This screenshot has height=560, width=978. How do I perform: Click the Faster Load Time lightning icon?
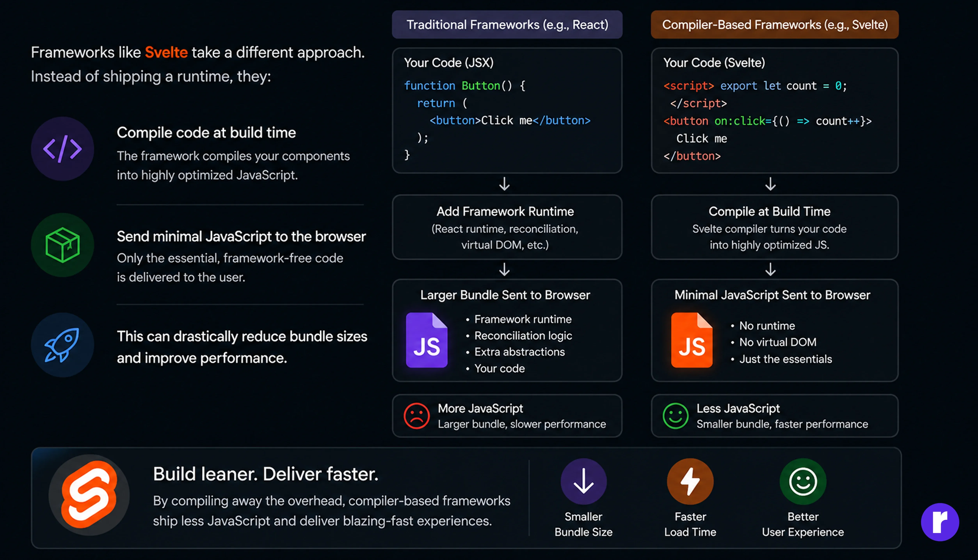[x=690, y=481]
